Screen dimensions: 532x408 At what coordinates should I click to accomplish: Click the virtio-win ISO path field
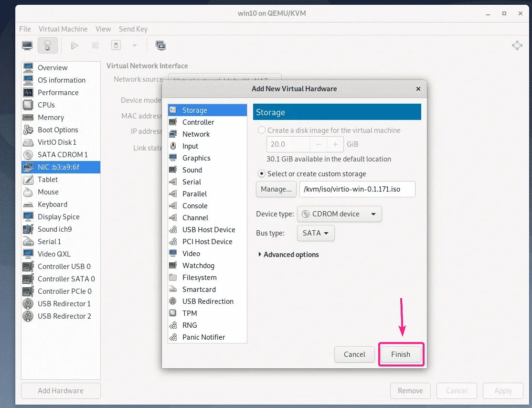tap(357, 189)
